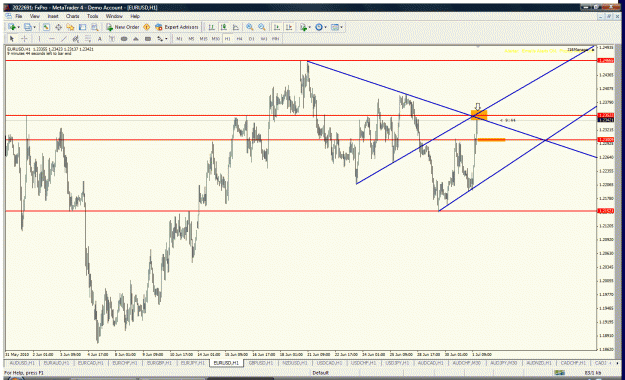Viewport: 625px width, 380px height.
Task: Switch to the USDJPY,H1 chart tab
Action: tap(397, 363)
